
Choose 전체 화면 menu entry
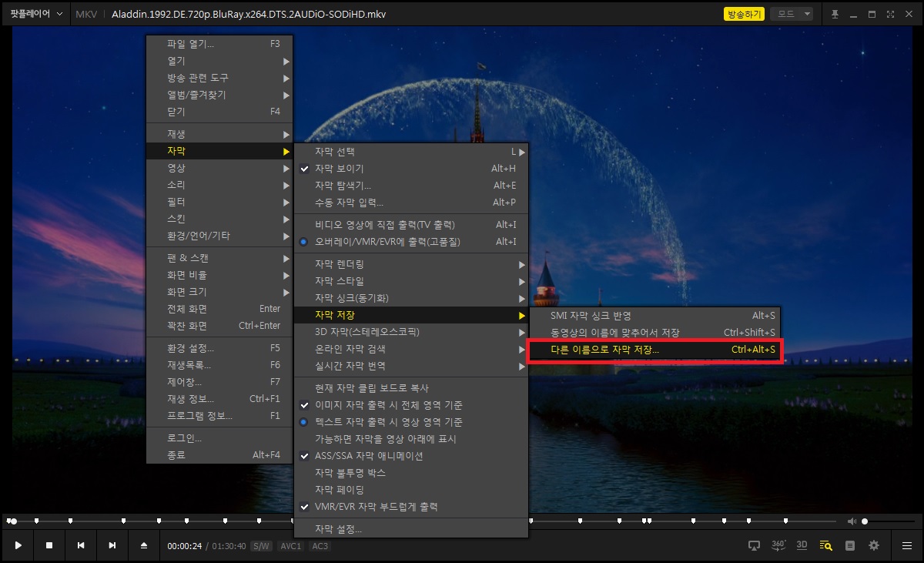(219, 309)
